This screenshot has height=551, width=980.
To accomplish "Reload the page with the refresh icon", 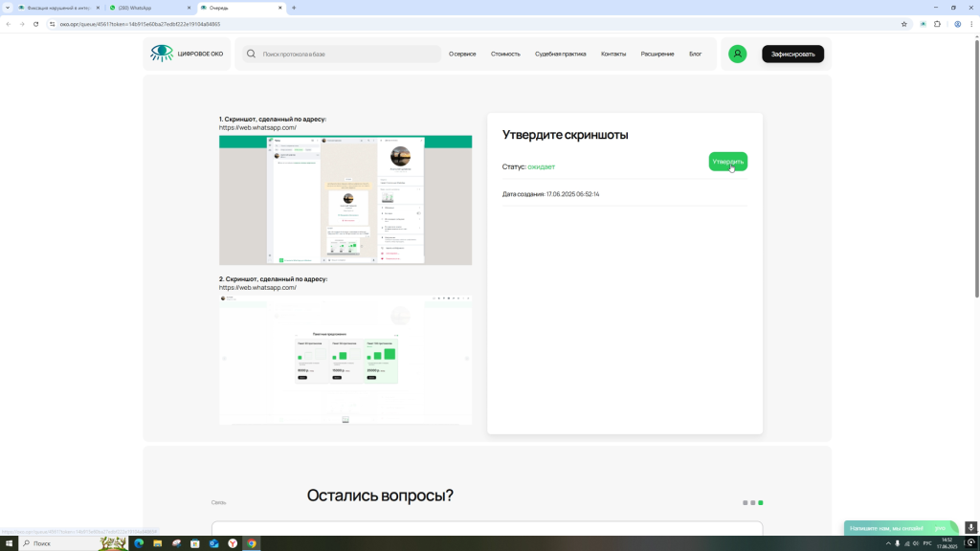I will point(36,24).
